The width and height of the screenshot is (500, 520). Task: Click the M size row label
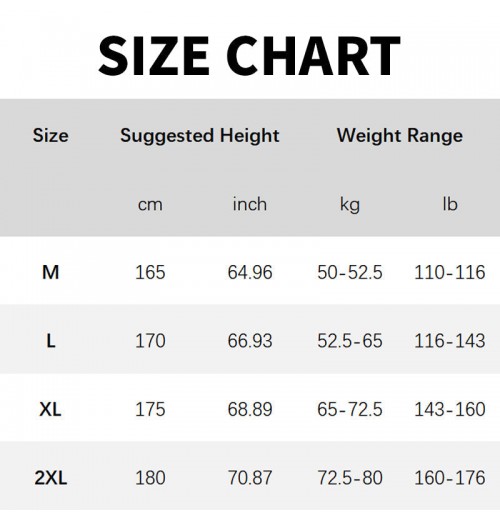pos(51,272)
